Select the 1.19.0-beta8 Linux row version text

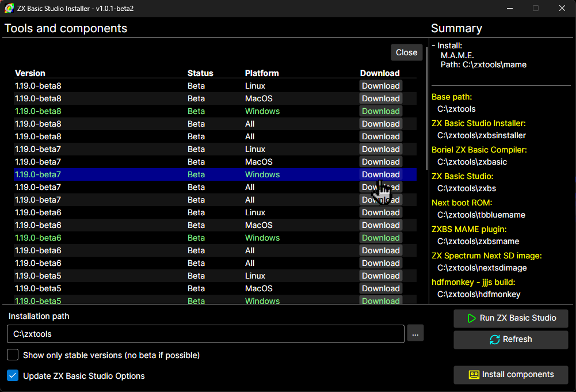tap(38, 86)
